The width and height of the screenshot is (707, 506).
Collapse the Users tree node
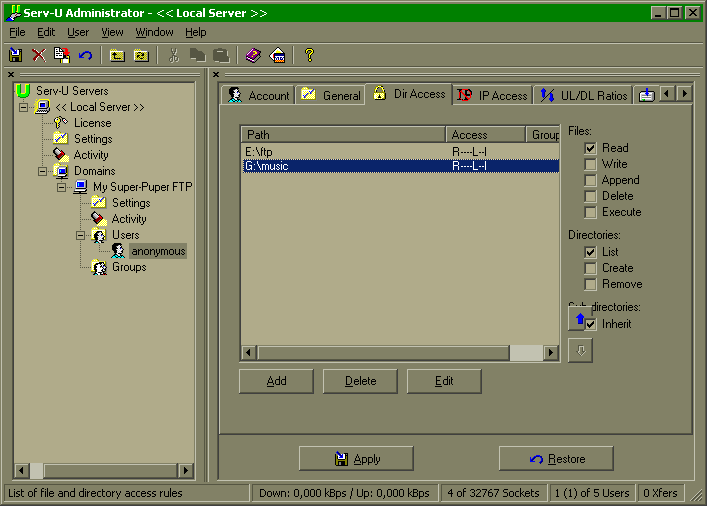coord(80,235)
